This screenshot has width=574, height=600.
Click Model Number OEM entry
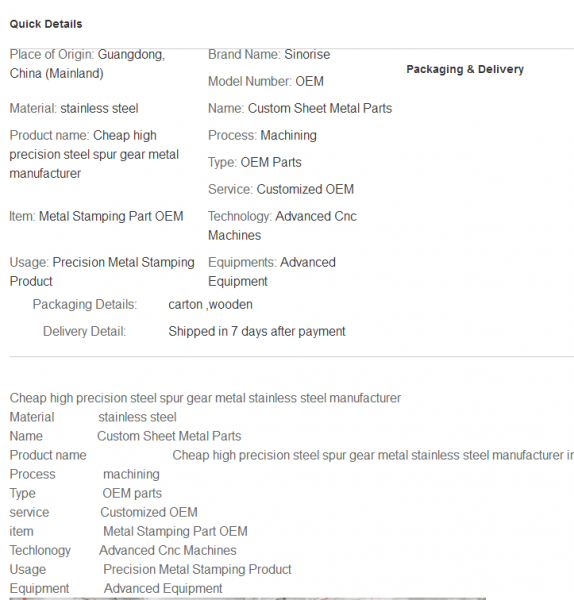point(266,82)
